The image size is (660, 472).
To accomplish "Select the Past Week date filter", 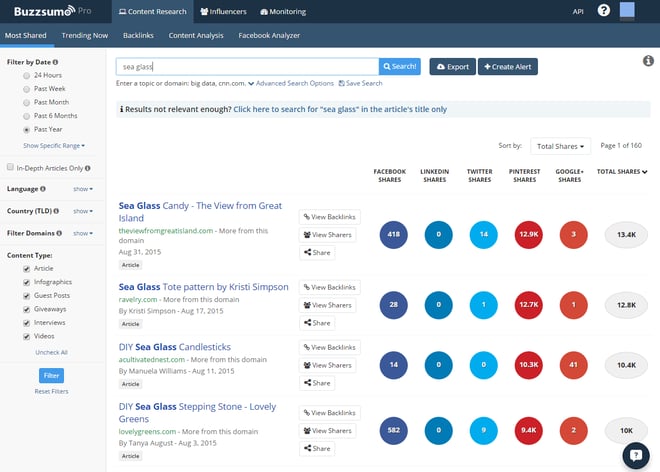I will click(x=27, y=89).
